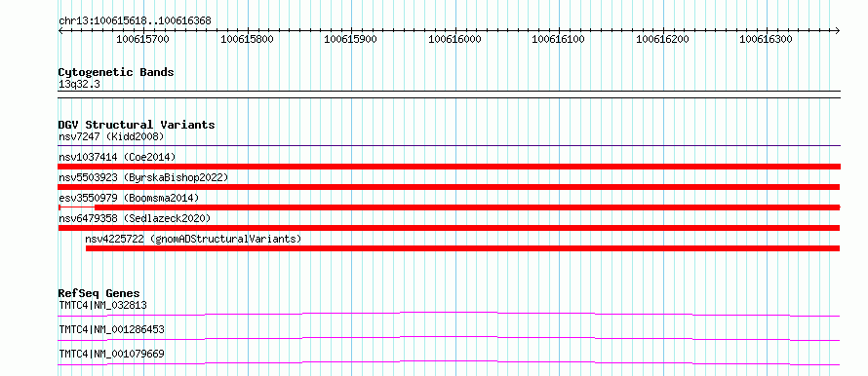Click the red bar for nsv5503923
This screenshot has width=868, height=376.
click(x=449, y=187)
